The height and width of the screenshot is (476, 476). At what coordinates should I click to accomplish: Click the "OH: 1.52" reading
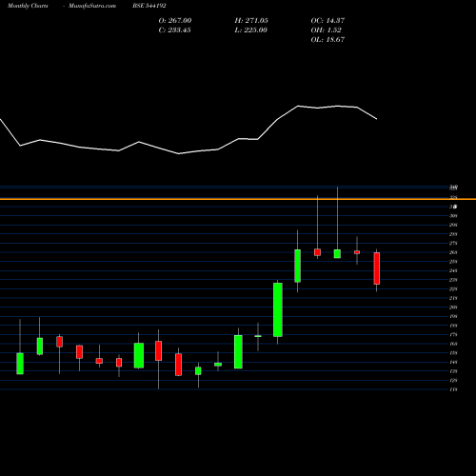point(326,30)
